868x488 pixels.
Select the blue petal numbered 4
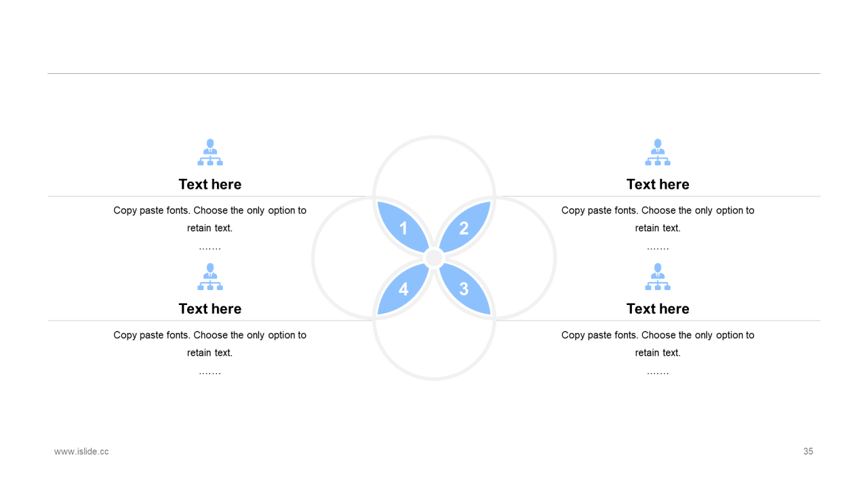click(x=403, y=289)
